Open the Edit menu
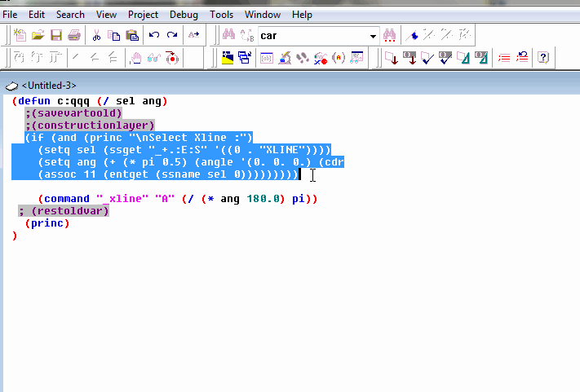The width and height of the screenshot is (580, 392). 37,15
